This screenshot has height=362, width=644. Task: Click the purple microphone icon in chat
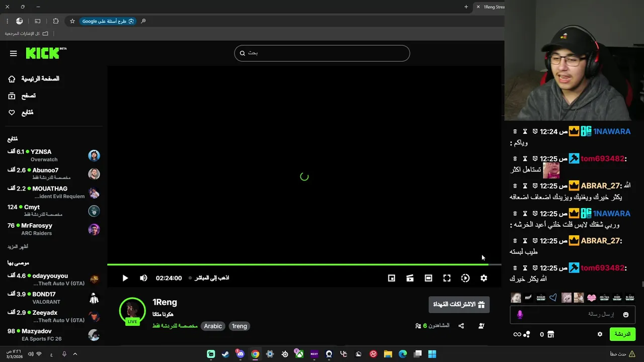point(520,315)
